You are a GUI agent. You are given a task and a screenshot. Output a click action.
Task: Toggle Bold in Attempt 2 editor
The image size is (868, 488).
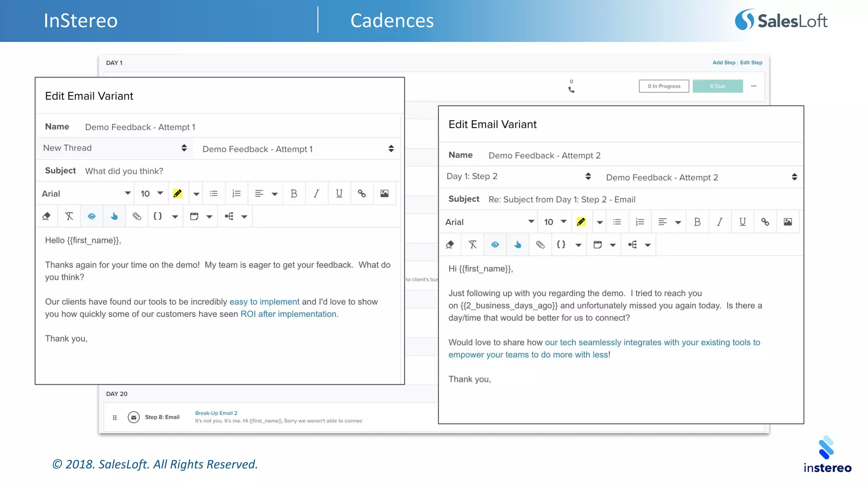coord(697,222)
